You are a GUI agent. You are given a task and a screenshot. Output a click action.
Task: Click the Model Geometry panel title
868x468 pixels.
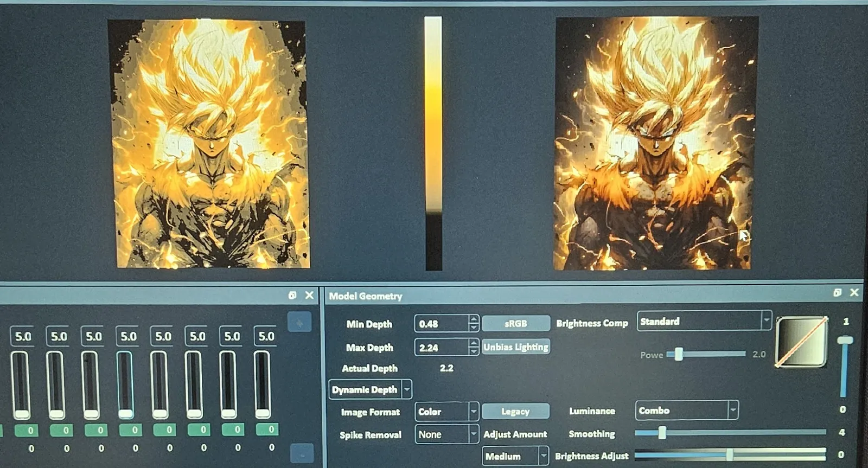click(366, 296)
